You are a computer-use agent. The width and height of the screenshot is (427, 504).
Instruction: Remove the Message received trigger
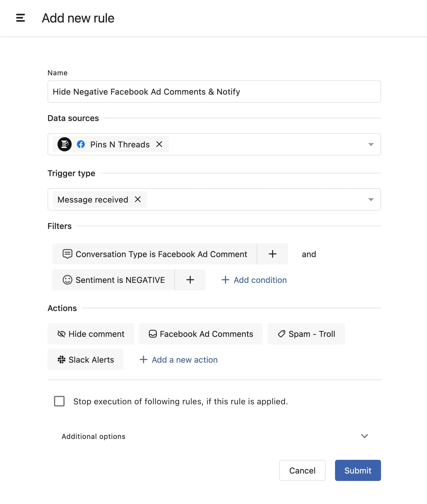click(138, 199)
